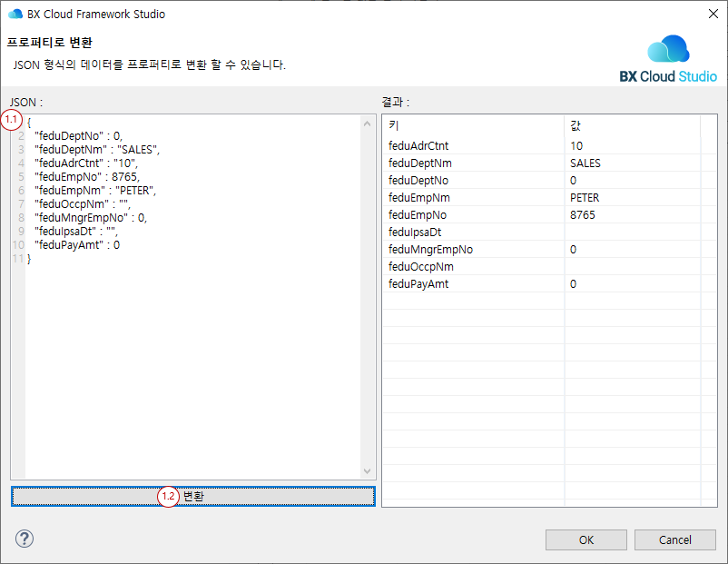Click the Cancel button
The image size is (728, 564).
coord(675,539)
